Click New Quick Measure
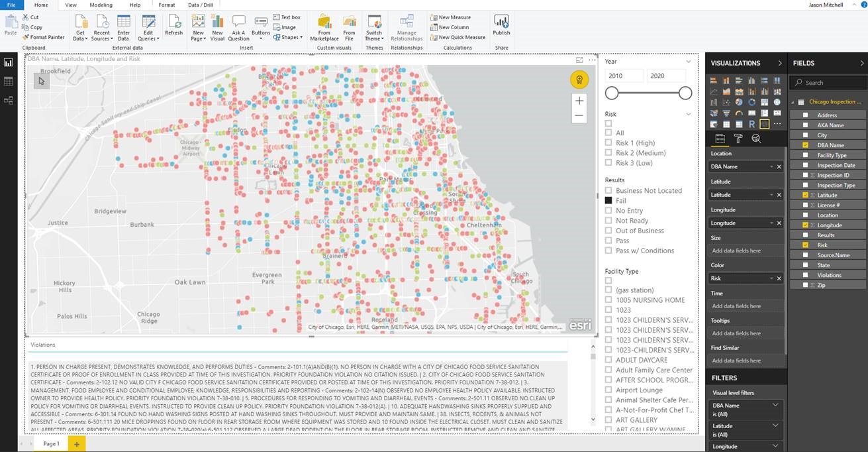Viewport: 868px width, 452px height. coord(458,37)
